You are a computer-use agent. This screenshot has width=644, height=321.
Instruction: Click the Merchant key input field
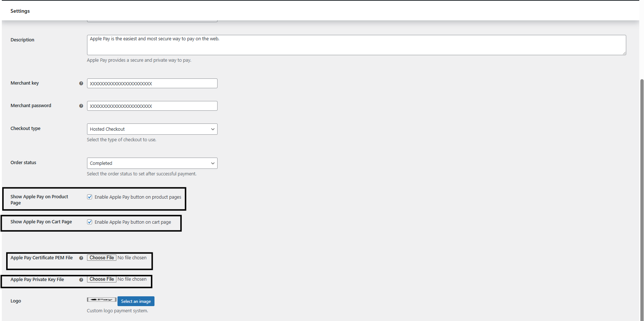pyautogui.click(x=152, y=84)
